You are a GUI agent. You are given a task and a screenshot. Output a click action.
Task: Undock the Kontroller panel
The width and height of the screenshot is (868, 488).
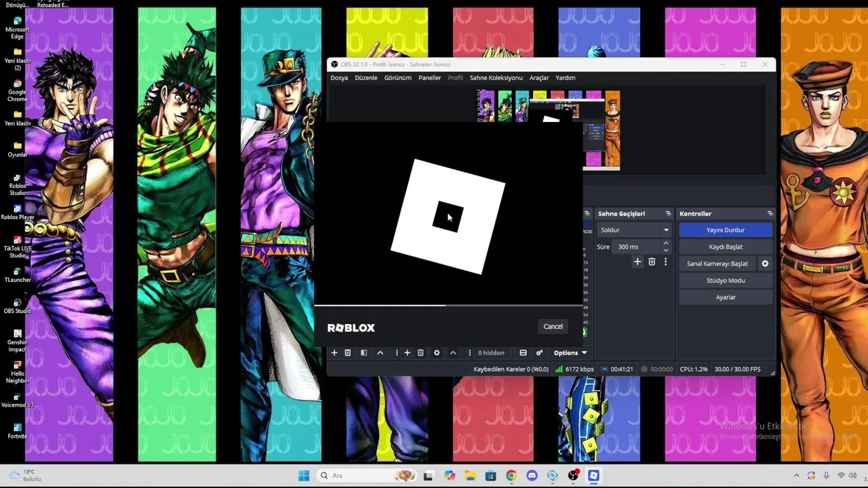point(770,213)
